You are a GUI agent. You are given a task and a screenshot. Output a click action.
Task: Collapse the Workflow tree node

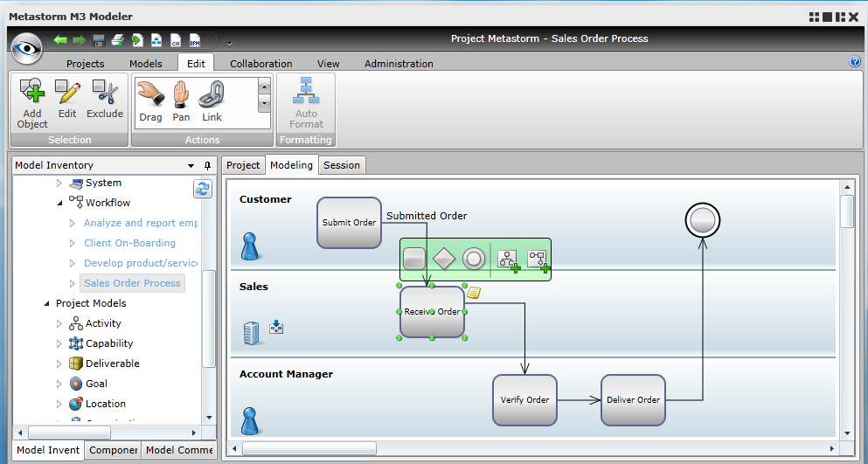coord(59,203)
